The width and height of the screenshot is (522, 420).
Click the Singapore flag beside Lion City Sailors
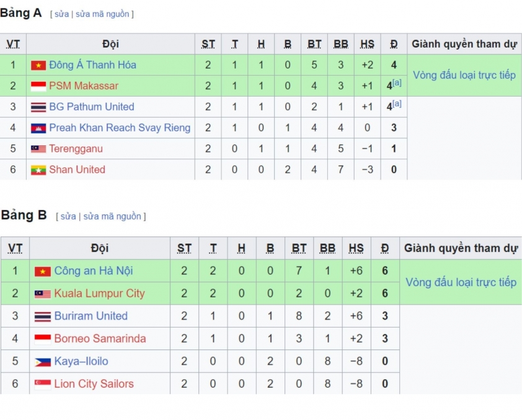coord(43,384)
